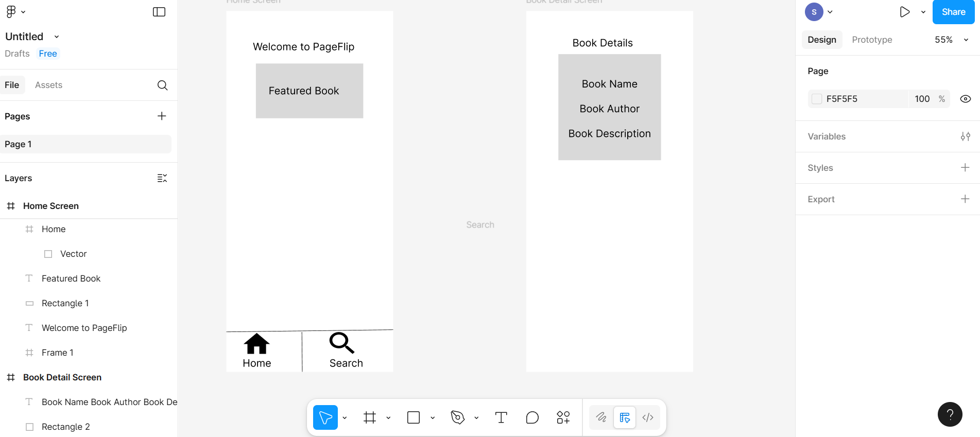Select the Move tool in bottom toolbar
The width and height of the screenshot is (980, 437).
tap(325, 417)
